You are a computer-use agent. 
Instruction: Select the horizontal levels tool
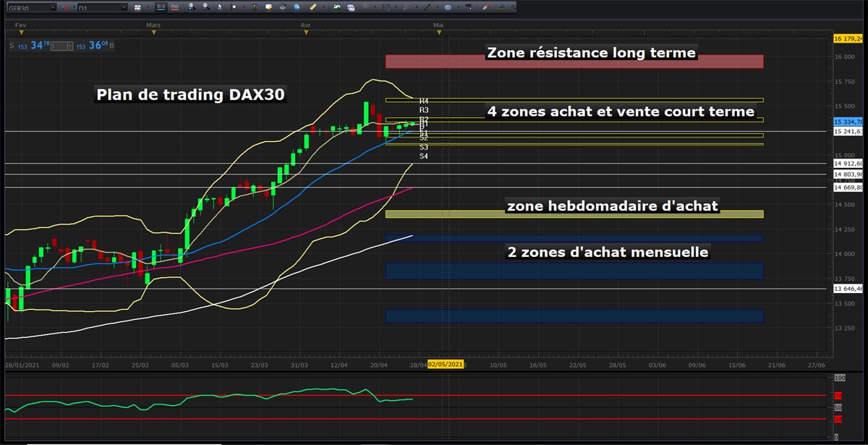386,7
